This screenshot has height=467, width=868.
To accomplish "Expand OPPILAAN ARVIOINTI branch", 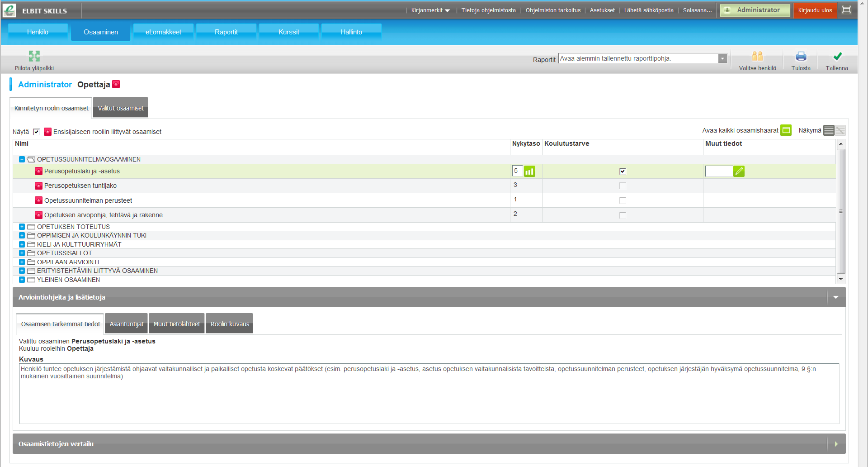I will click(22, 262).
